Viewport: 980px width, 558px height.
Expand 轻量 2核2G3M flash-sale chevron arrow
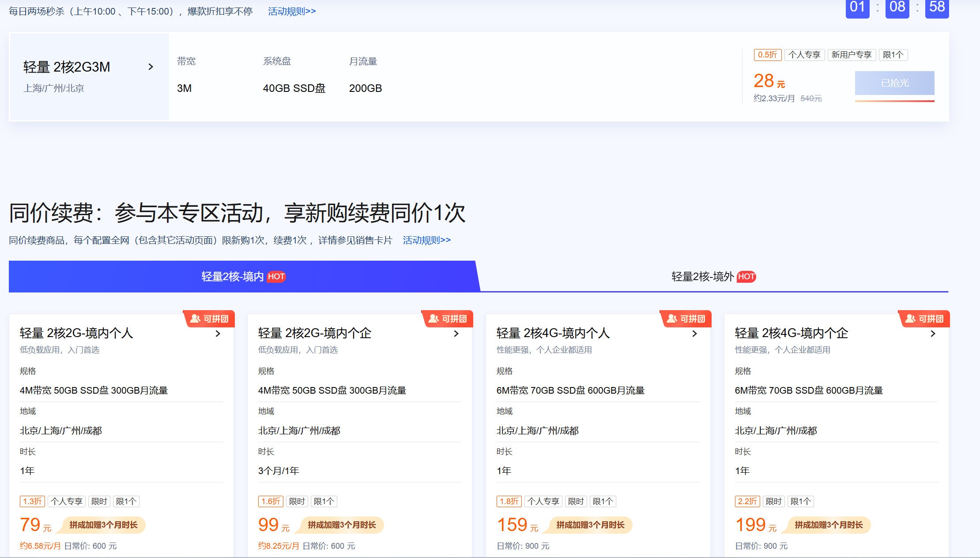coord(151,67)
